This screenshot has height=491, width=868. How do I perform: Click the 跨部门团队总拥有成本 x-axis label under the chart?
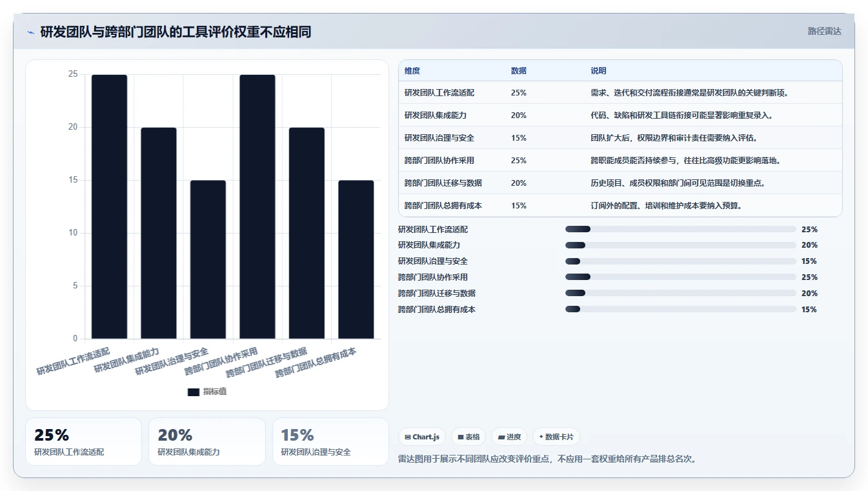coord(316,363)
